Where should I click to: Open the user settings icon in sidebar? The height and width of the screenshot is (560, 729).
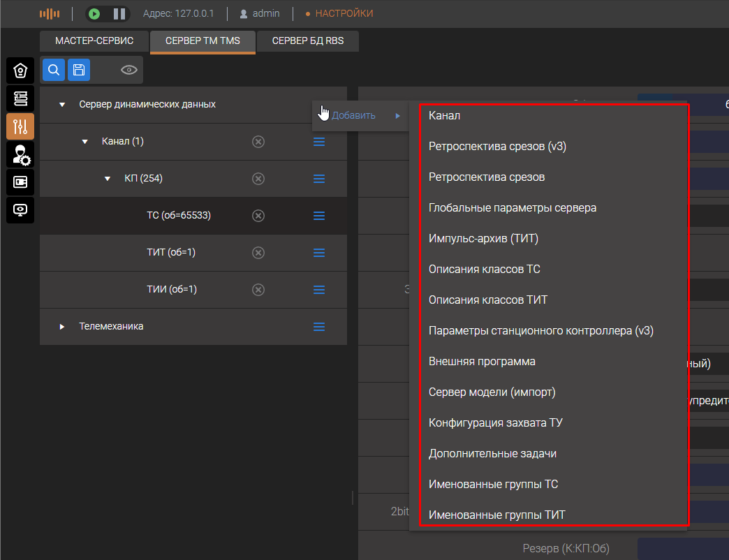point(20,154)
